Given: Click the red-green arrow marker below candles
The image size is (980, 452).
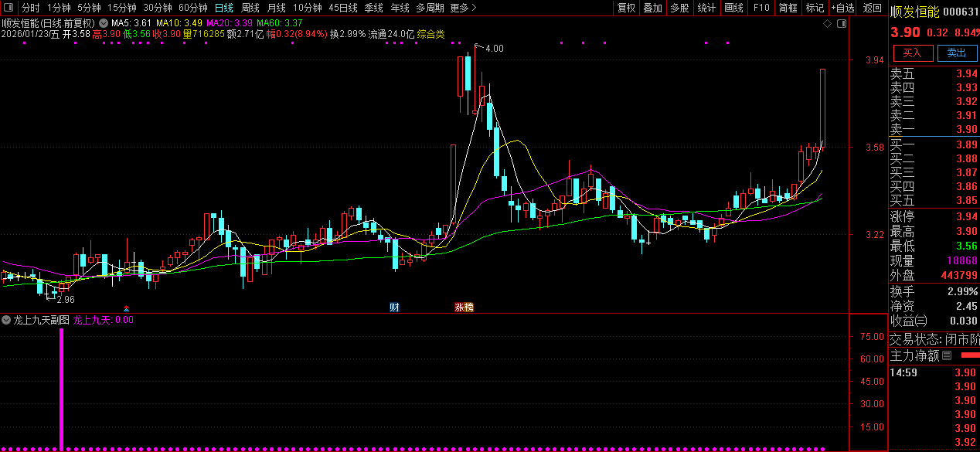Looking at the screenshot, I should coord(127,308).
